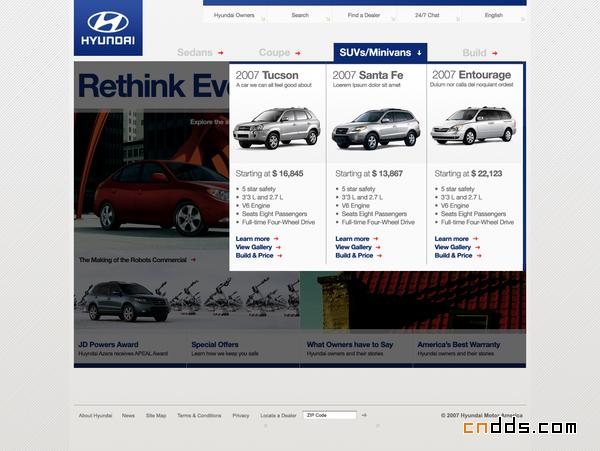Click the red arrow next to Coupe
This screenshot has width=600, height=451.
[x=298, y=53]
